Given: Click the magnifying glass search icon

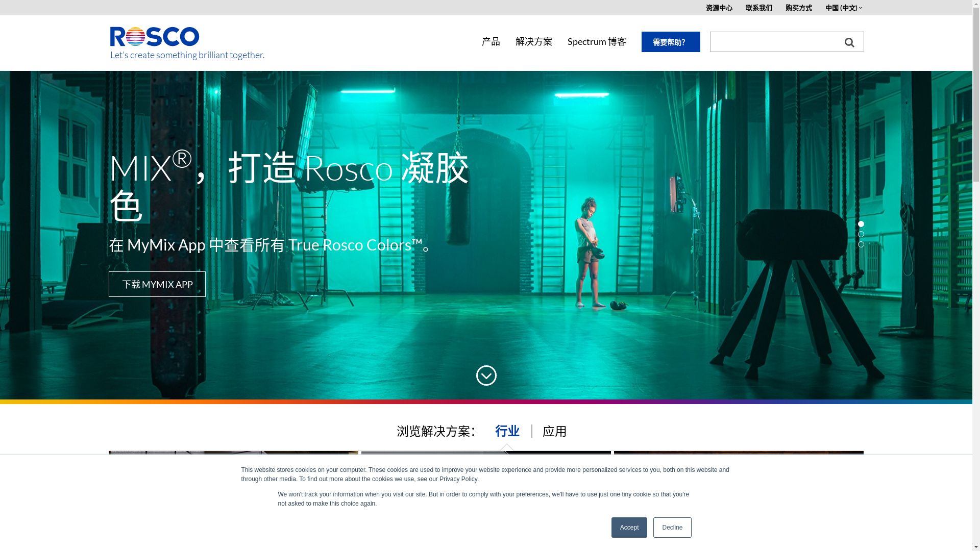Looking at the screenshot, I should click(849, 42).
